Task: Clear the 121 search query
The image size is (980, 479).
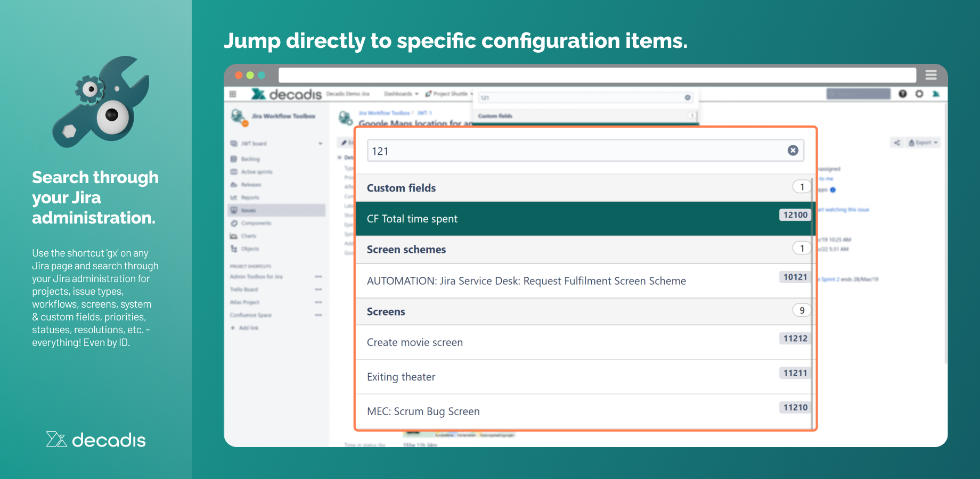Action: (x=793, y=151)
